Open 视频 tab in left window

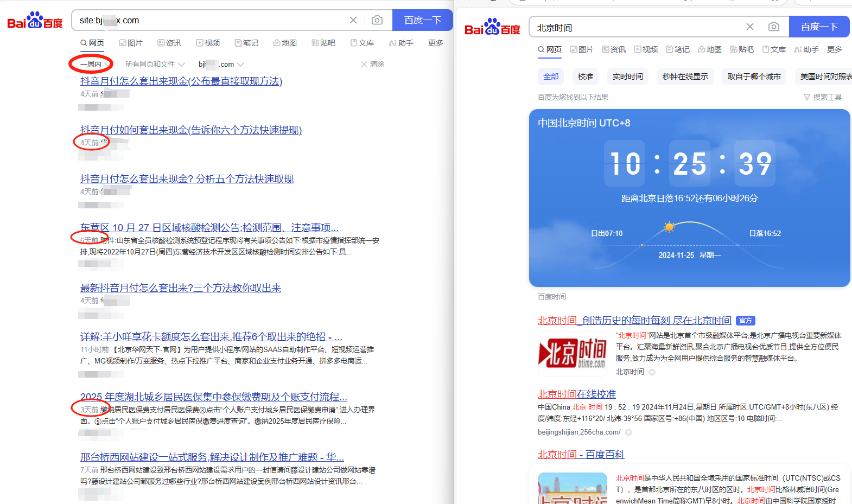[x=208, y=43]
